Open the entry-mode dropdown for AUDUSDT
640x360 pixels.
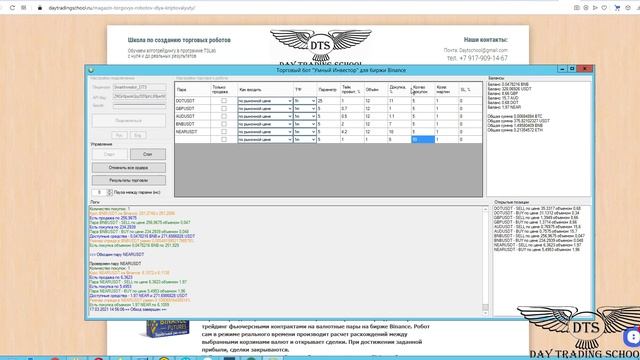[265, 116]
